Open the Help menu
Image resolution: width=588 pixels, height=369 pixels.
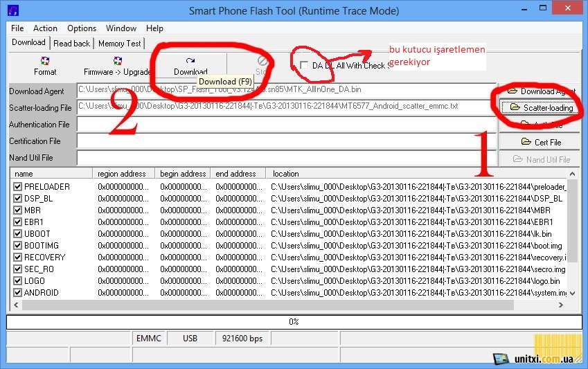(x=154, y=28)
